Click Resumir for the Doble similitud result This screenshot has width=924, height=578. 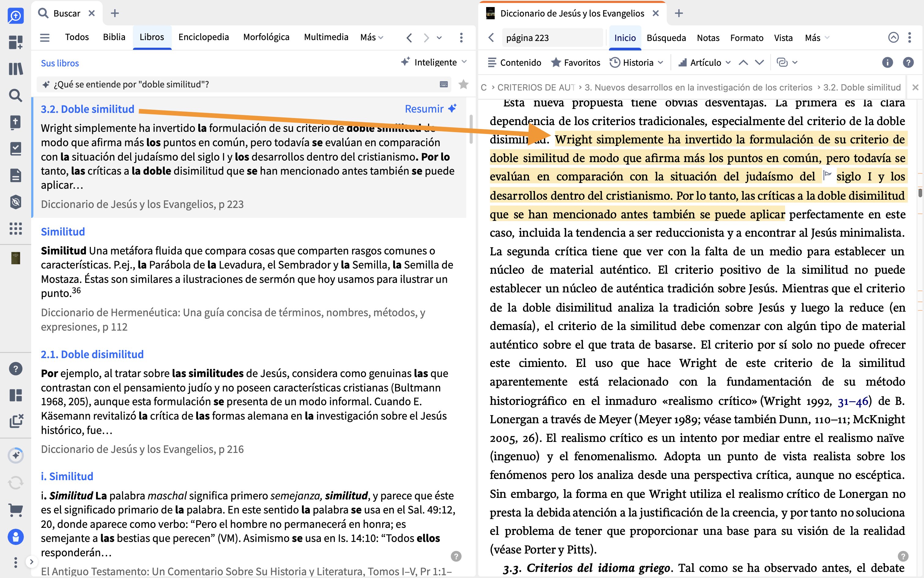[430, 109]
